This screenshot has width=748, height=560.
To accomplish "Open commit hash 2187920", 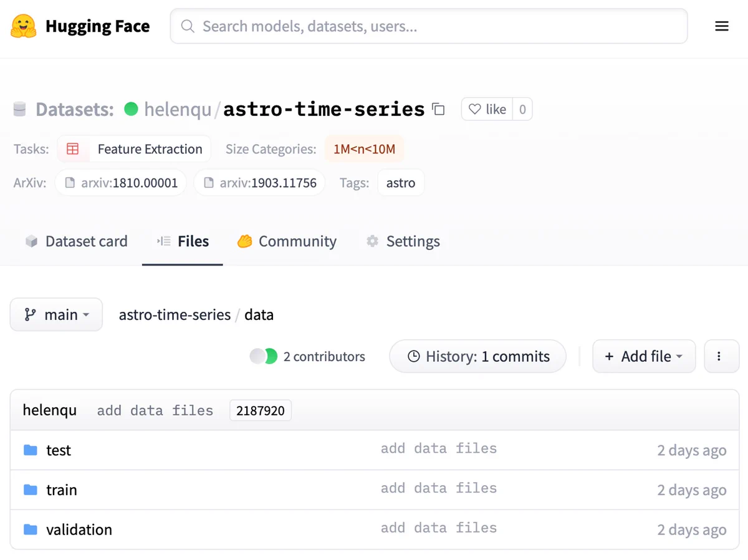I will click(x=261, y=410).
